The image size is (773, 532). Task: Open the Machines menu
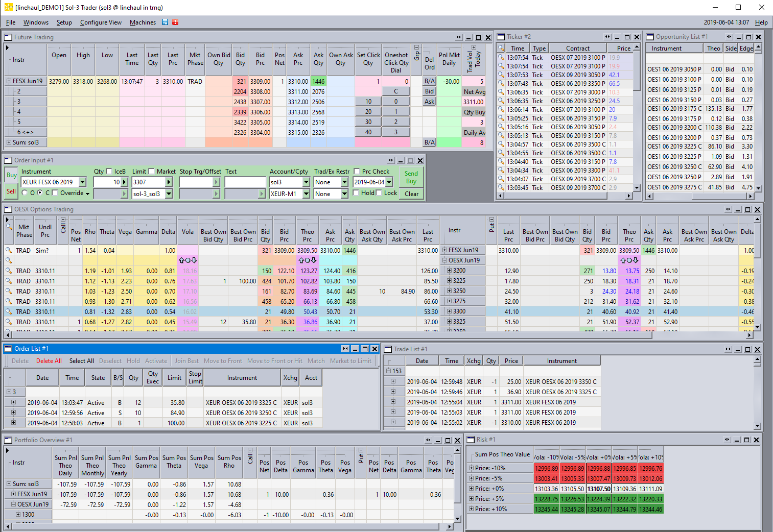[143, 22]
